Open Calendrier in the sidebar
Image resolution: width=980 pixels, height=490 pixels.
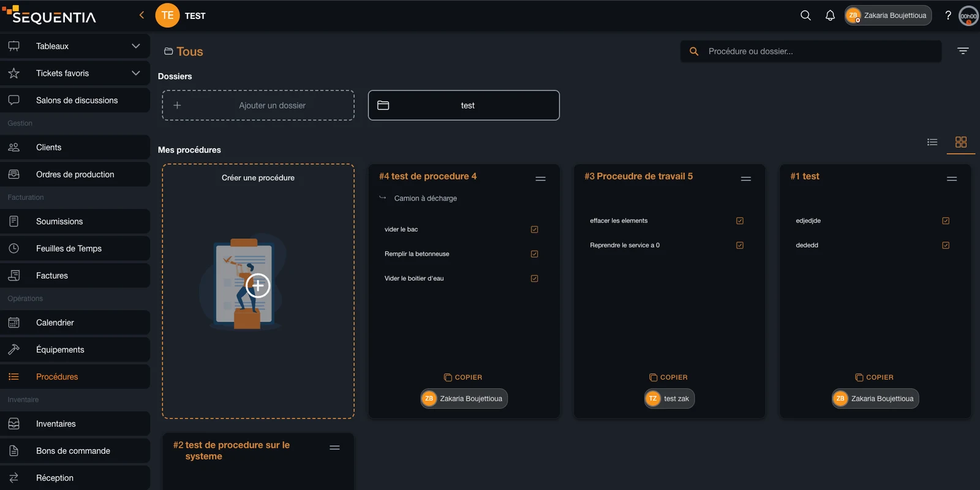[x=75, y=322]
